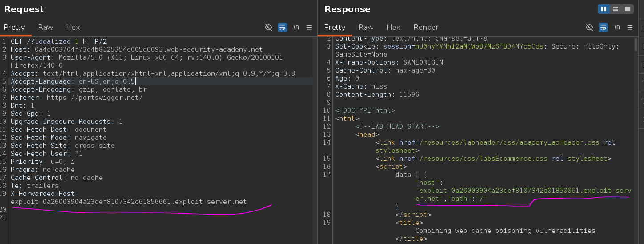Switch to Response Raw tab
Image resolution: width=644 pixels, height=244 pixels.
[366, 27]
